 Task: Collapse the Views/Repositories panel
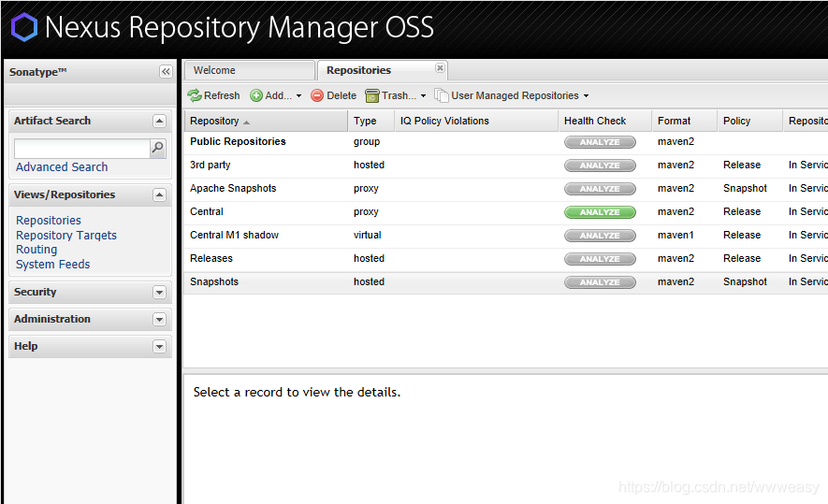[x=159, y=194]
